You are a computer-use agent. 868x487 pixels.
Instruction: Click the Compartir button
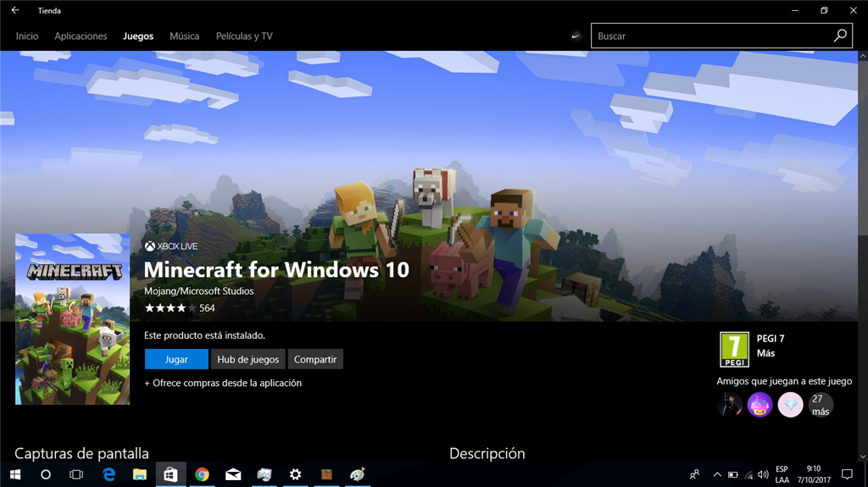point(315,359)
